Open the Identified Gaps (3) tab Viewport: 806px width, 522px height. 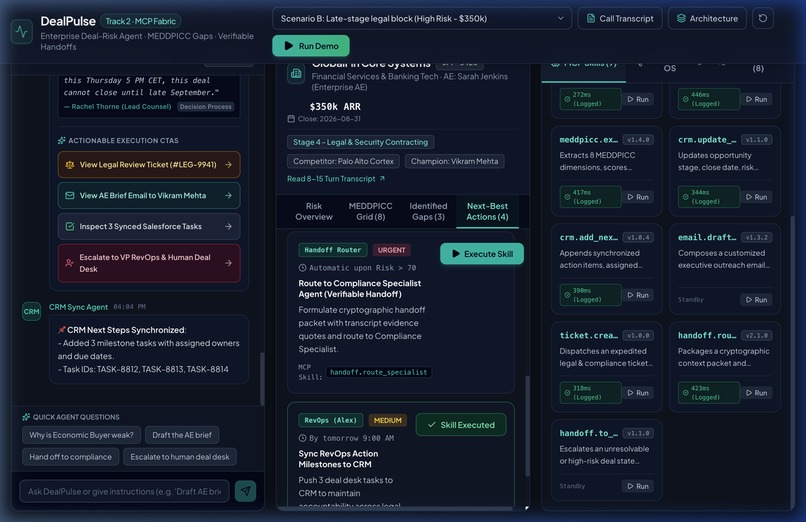point(428,212)
